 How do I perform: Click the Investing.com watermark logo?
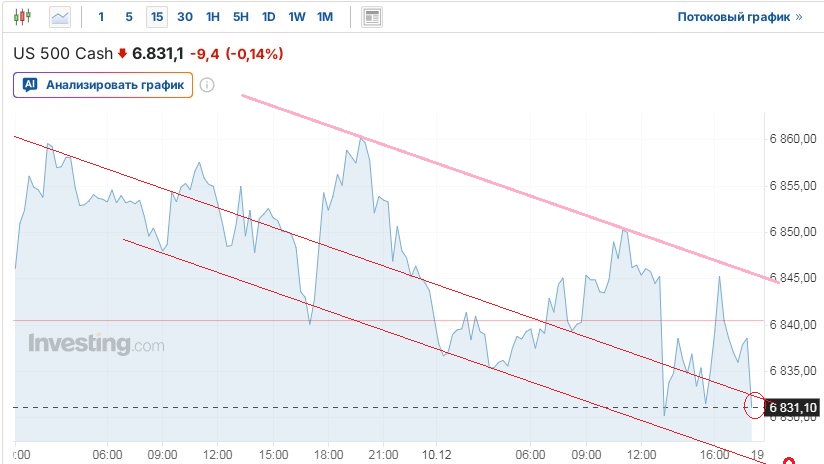point(96,345)
